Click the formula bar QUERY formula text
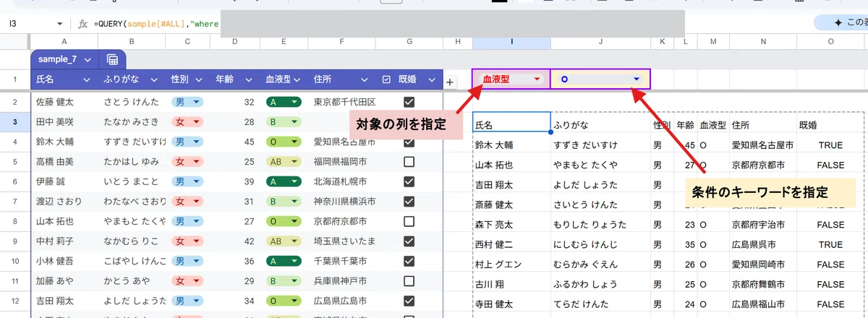 156,24
